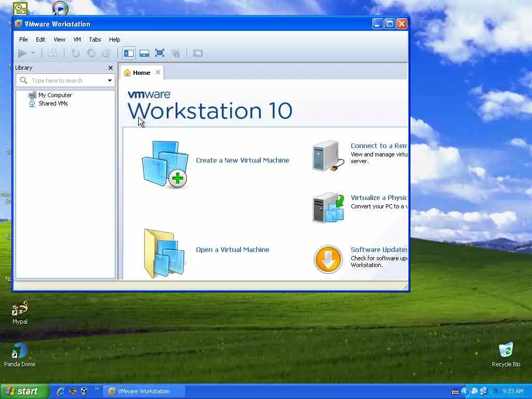Image resolution: width=532 pixels, height=399 pixels.
Task: Open the Snapshot Manager toolbar icon
Action: pos(107,54)
